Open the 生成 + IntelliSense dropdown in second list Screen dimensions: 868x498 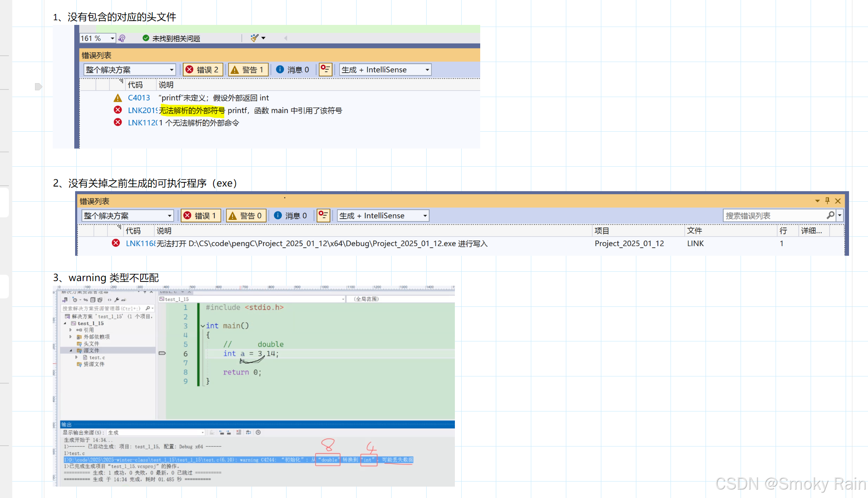425,216
